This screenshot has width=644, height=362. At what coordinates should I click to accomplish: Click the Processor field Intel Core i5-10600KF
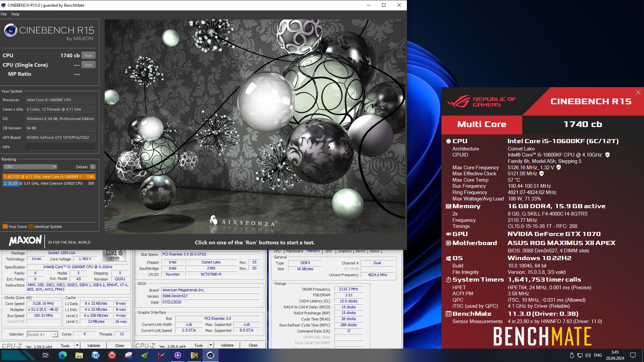(x=60, y=100)
